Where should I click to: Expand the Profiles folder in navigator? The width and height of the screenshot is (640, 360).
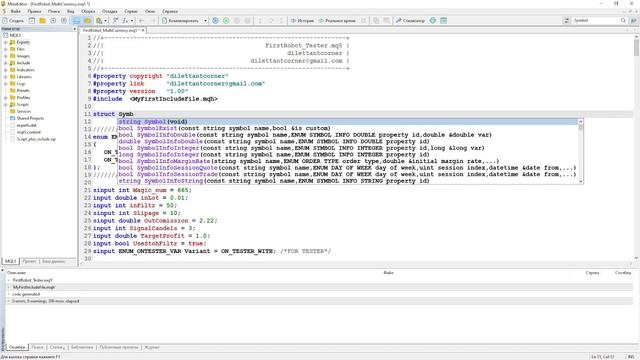pyautogui.click(x=6, y=98)
